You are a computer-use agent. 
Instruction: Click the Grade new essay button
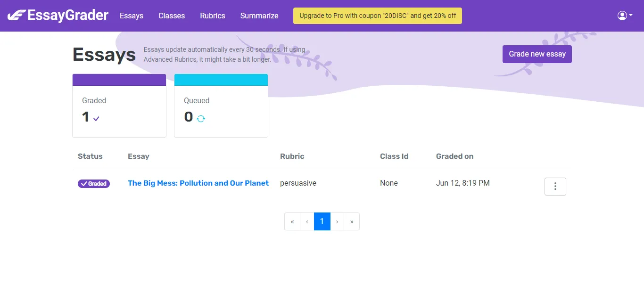tap(537, 54)
